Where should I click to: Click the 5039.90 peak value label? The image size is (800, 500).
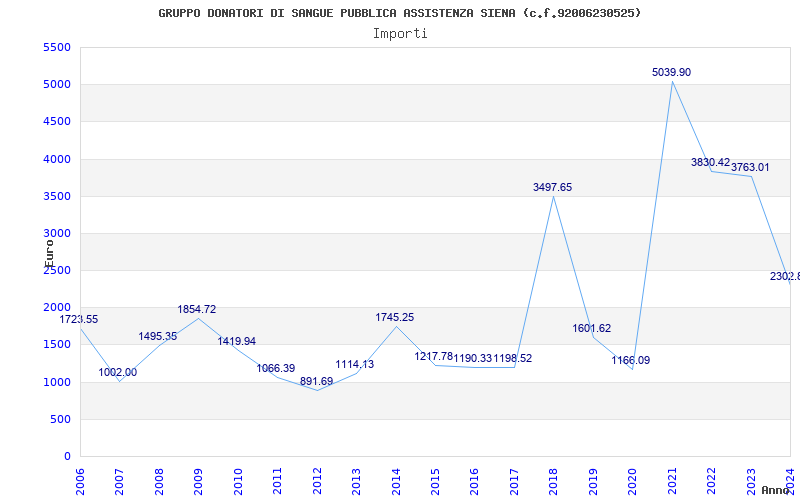pos(671,73)
